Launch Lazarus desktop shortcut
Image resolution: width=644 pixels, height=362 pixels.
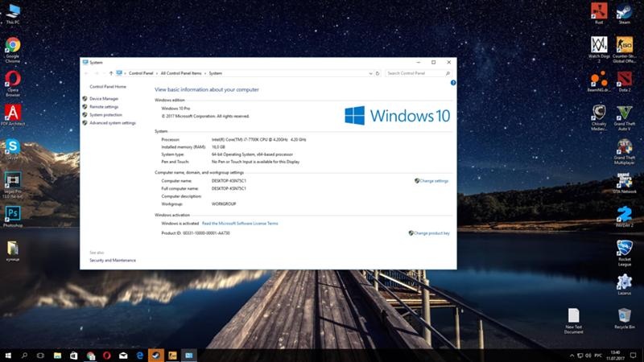pyautogui.click(x=625, y=285)
